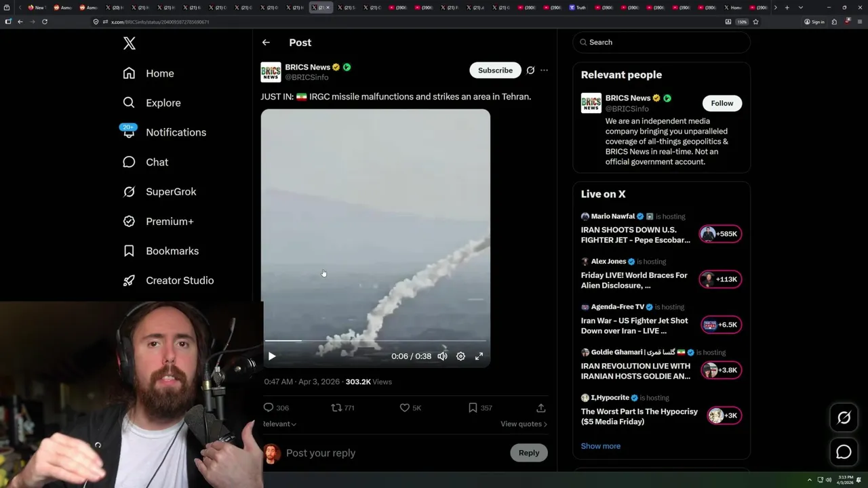Click the browser Sign in button

pyautogui.click(x=814, y=22)
